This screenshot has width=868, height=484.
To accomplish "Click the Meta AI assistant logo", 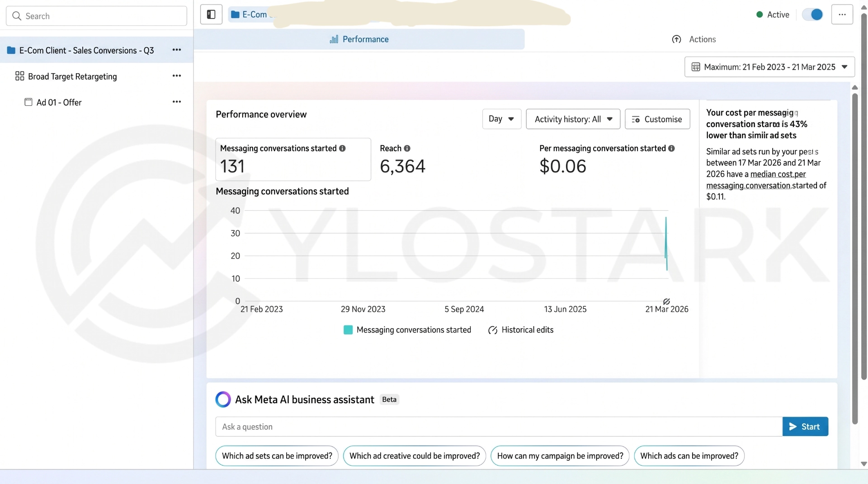I will [x=223, y=399].
